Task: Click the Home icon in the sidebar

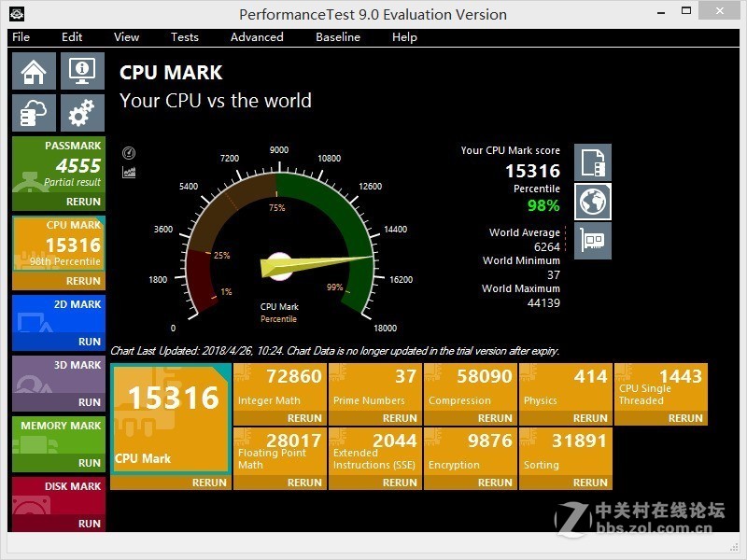Action: tap(34, 70)
